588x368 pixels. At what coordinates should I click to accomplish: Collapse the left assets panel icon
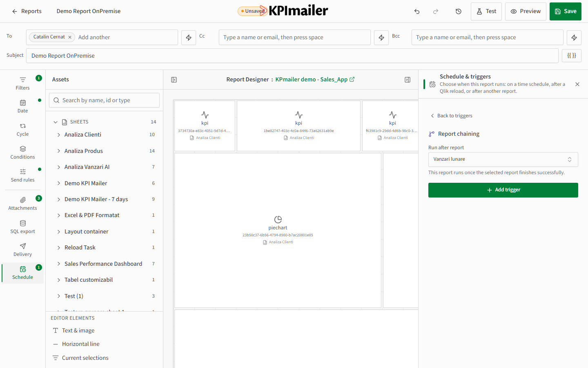[x=174, y=80]
